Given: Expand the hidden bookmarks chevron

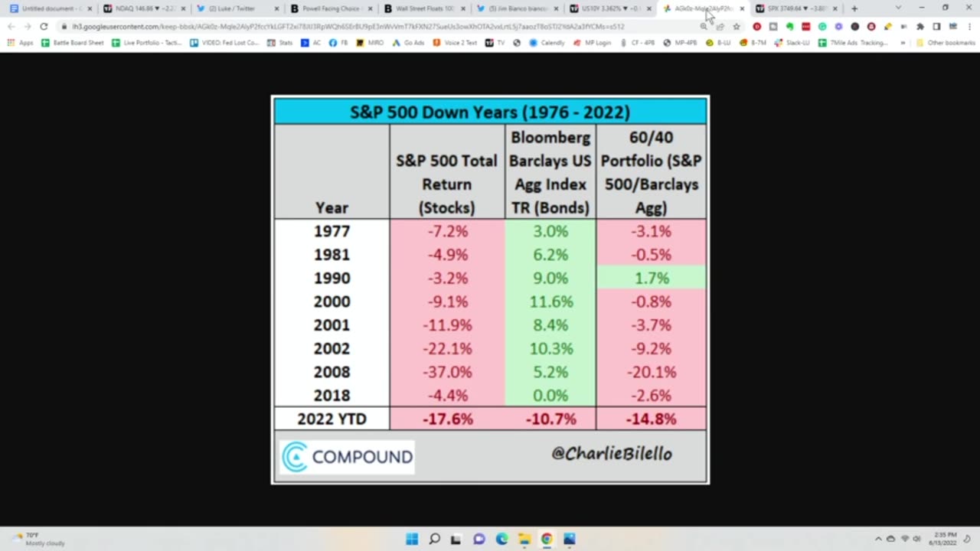Looking at the screenshot, I should (x=901, y=43).
